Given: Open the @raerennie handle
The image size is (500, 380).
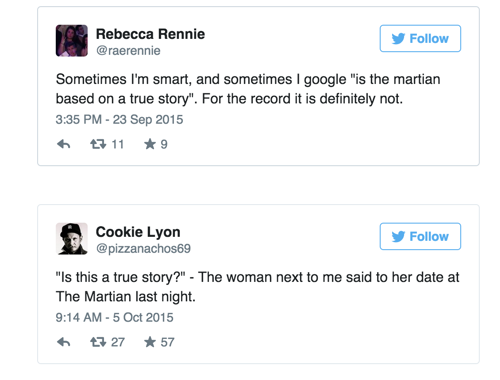Looking at the screenshot, I should [x=128, y=51].
